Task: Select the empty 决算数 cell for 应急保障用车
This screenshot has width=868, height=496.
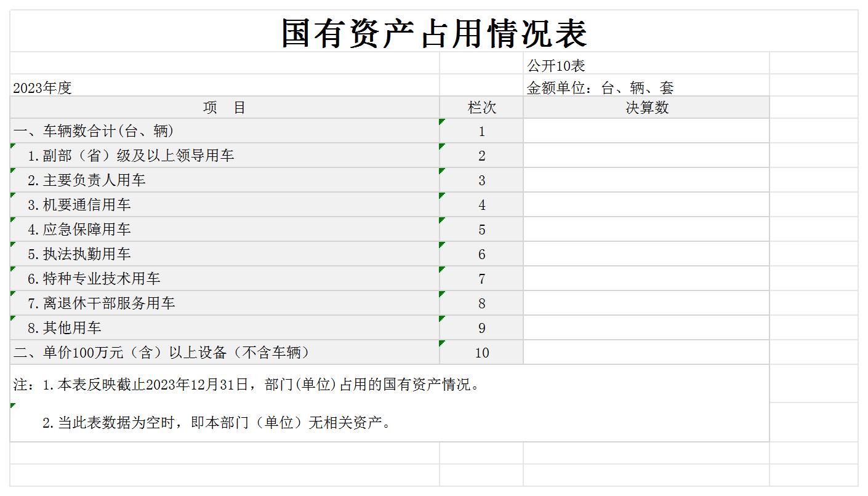Action: point(646,230)
